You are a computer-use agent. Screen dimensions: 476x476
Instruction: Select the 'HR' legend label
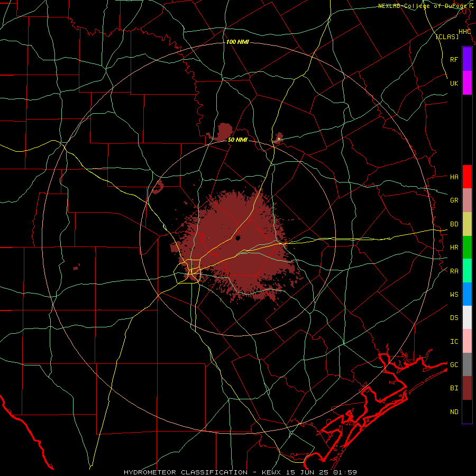[454, 248]
